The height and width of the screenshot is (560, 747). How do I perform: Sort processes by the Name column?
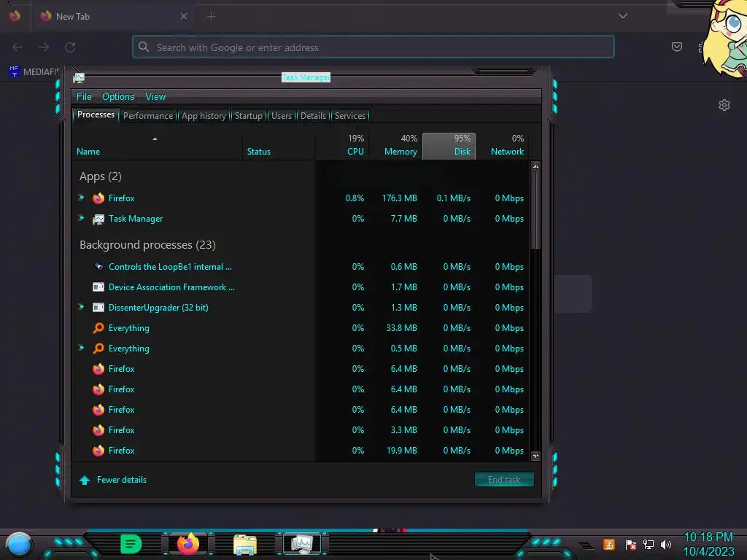click(x=158, y=146)
